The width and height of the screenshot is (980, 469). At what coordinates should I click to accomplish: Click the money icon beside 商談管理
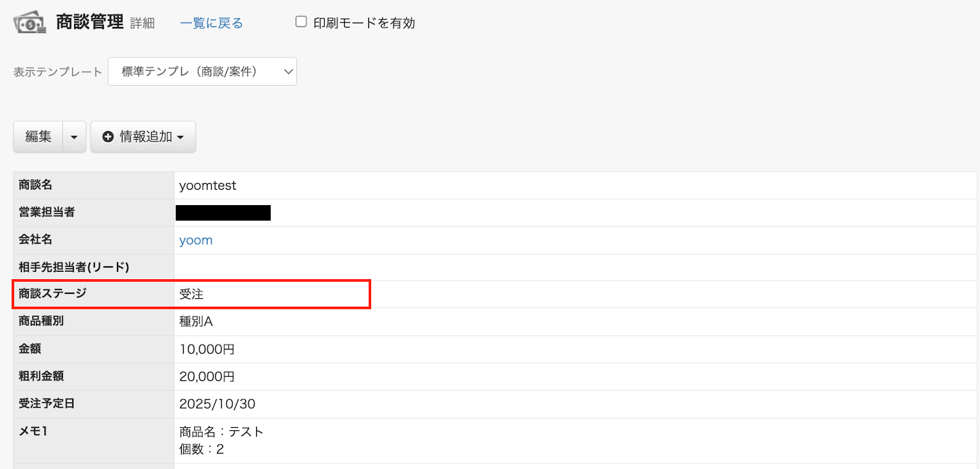coord(29,23)
